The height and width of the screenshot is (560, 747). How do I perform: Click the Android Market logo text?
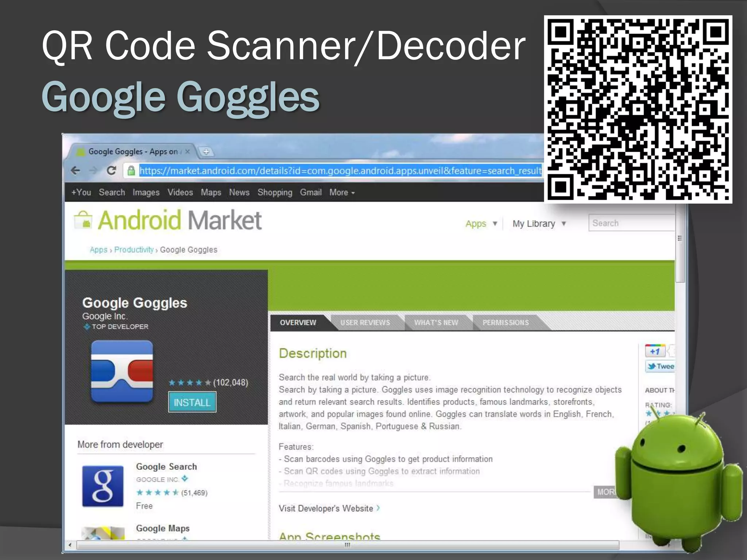tap(179, 220)
